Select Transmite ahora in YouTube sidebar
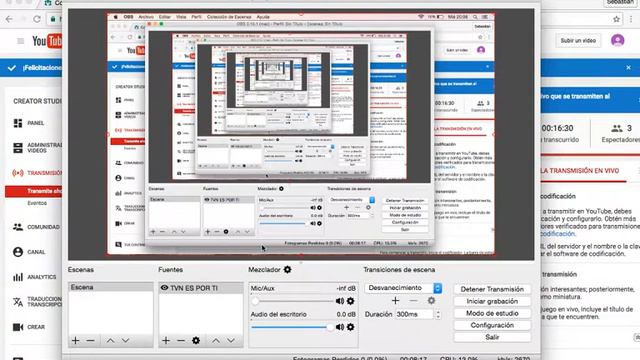This screenshot has width=640, height=360. 33,191
